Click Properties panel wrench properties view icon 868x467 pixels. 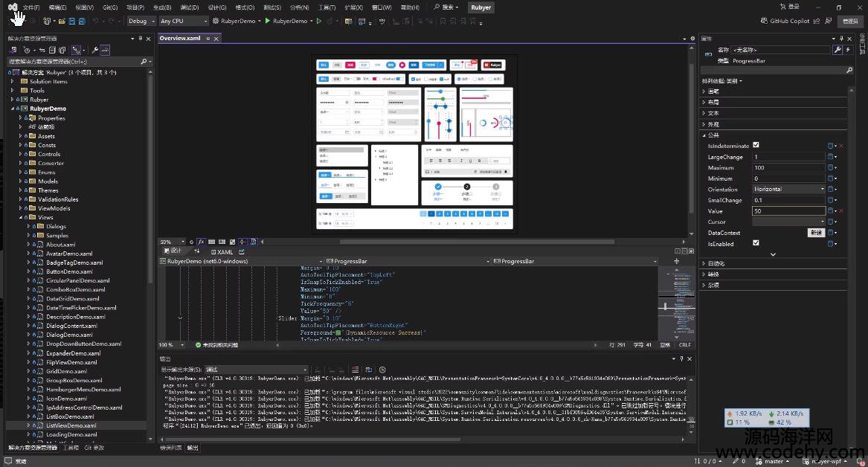point(838,50)
